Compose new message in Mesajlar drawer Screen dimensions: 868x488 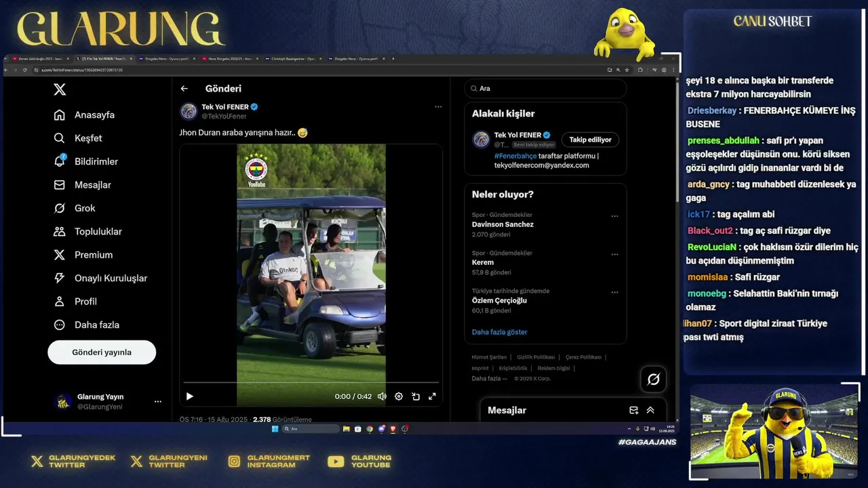click(x=633, y=410)
